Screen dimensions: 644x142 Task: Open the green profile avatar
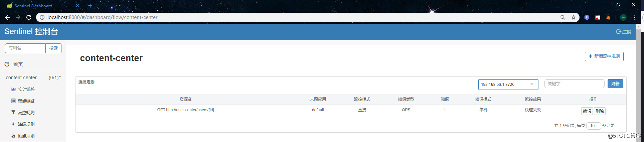pos(623,17)
